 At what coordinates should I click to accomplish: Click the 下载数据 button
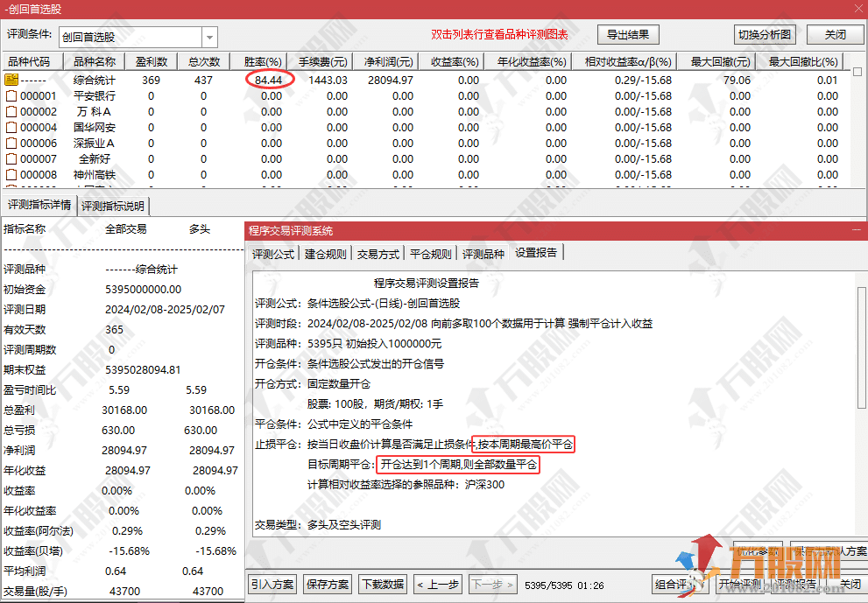[x=383, y=585]
